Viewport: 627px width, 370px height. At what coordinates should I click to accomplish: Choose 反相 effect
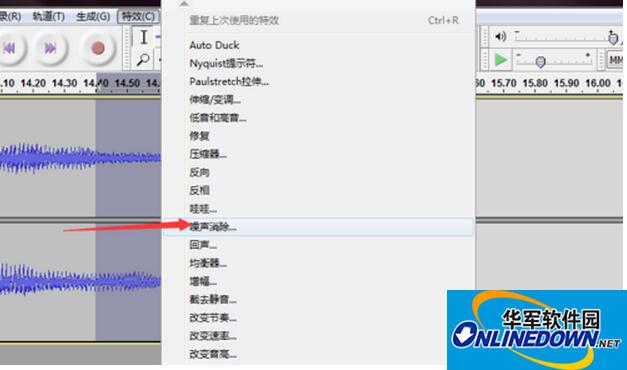[318, 190]
